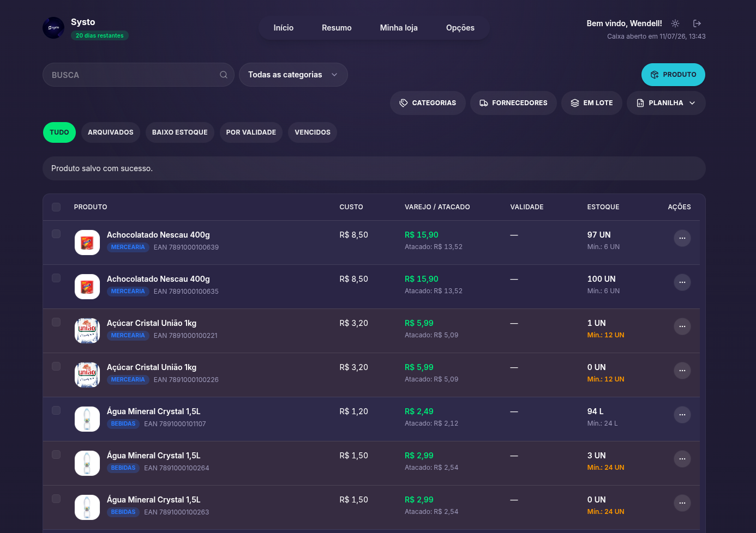Click stock value 100 UN

[602, 279]
